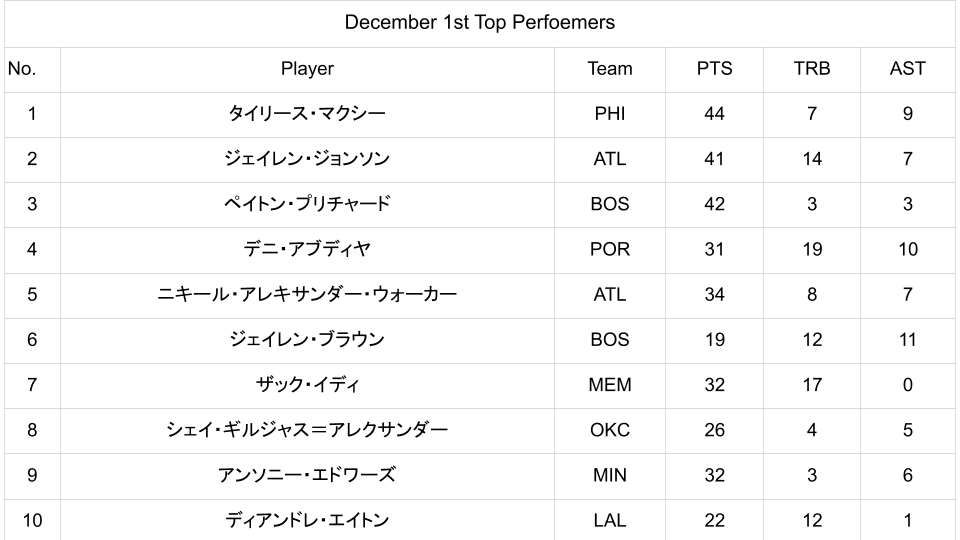Select the "AST" column header
This screenshot has width=960, height=540.
[907, 69]
